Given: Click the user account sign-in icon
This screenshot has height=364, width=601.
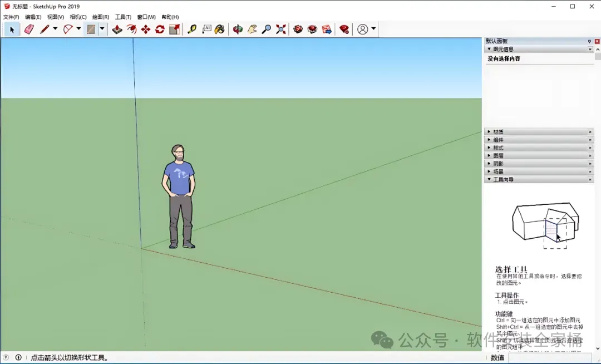Looking at the screenshot, I should (x=363, y=29).
